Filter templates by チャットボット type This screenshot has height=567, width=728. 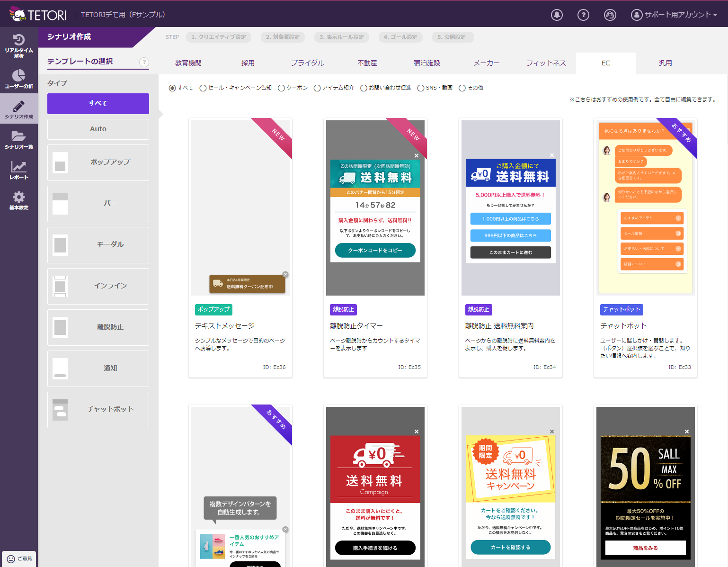(98, 409)
